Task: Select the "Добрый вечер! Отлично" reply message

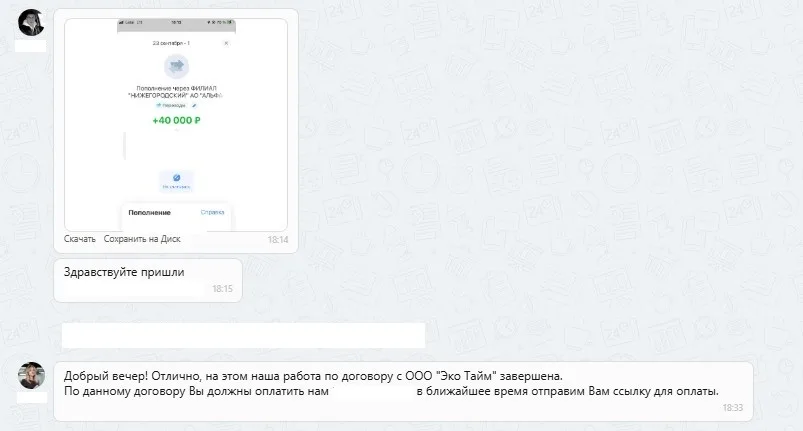Action: pos(404,392)
